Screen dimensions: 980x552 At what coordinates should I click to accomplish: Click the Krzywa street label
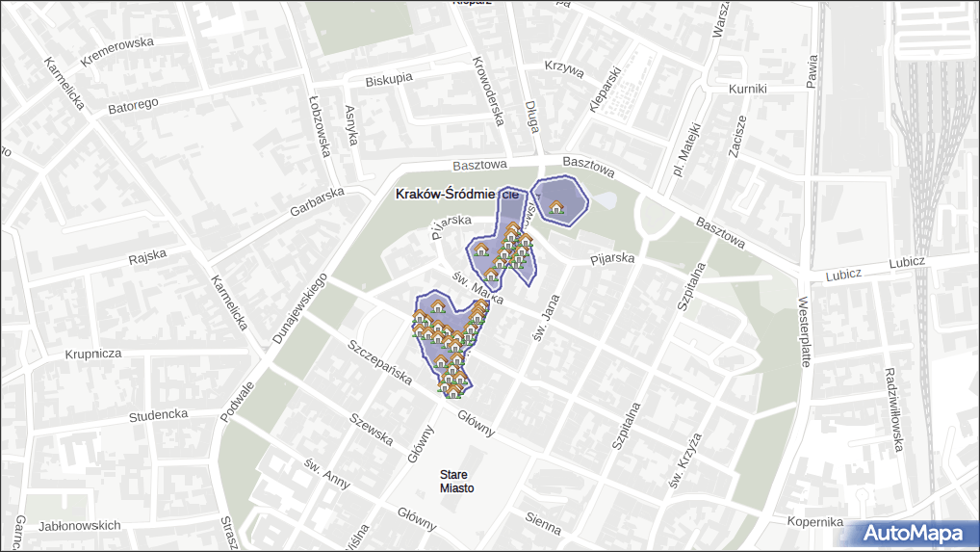coord(564,68)
